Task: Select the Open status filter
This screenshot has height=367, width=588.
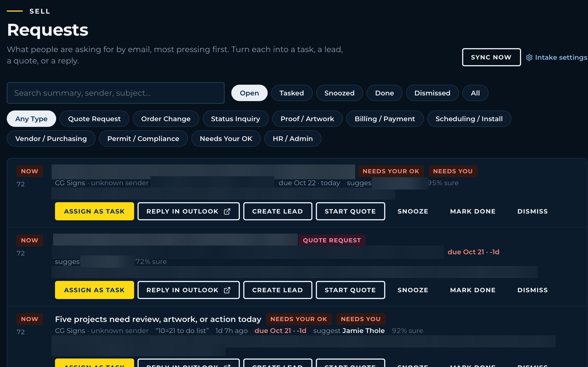Action: click(249, 93)
